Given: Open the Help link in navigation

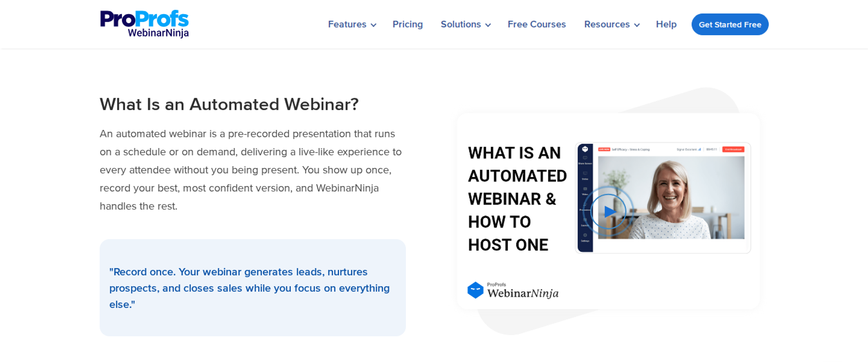Looking at the screenshot, I should pos(666,24).
